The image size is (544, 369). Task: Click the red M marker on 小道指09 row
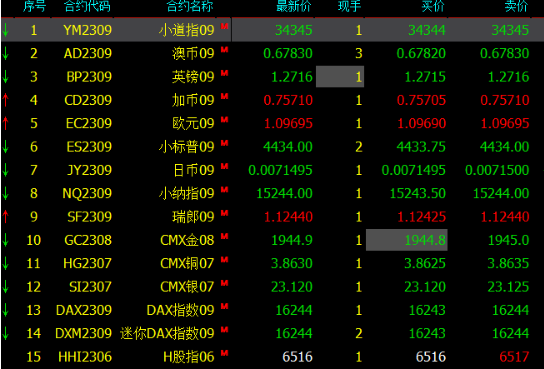pyautogui.click(x=224, y=26)
